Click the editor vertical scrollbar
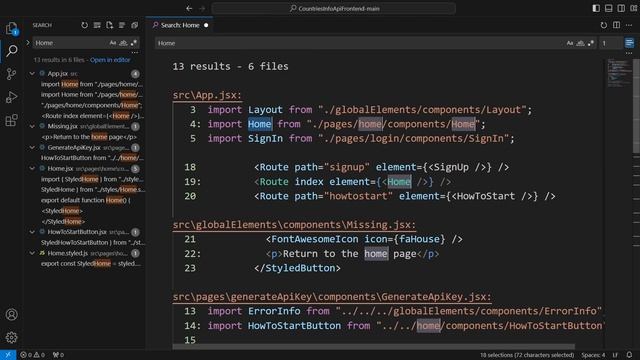 point(636,106)
